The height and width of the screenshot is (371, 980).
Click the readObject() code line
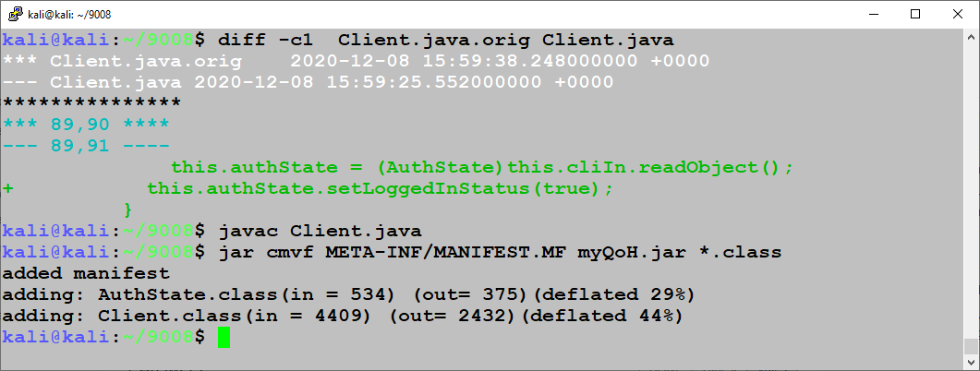click(x=482, y=167)
